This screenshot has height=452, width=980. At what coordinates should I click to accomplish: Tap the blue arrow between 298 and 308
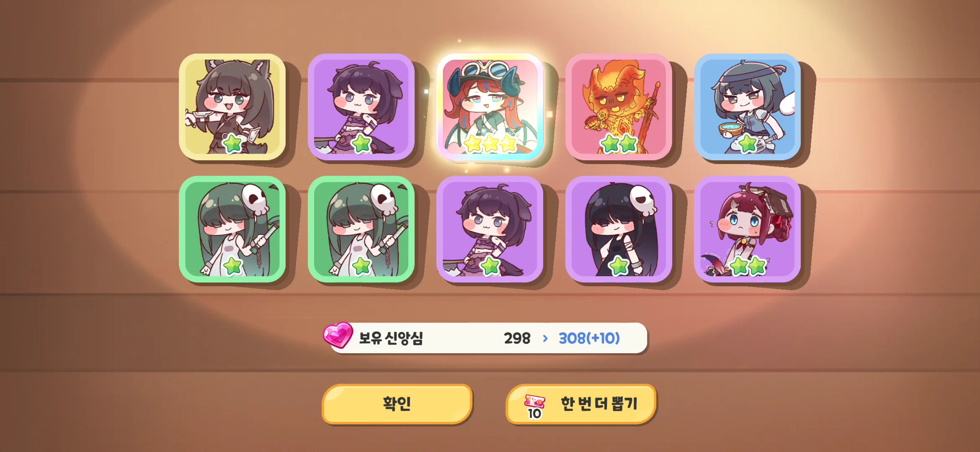[x=545, y=338]
